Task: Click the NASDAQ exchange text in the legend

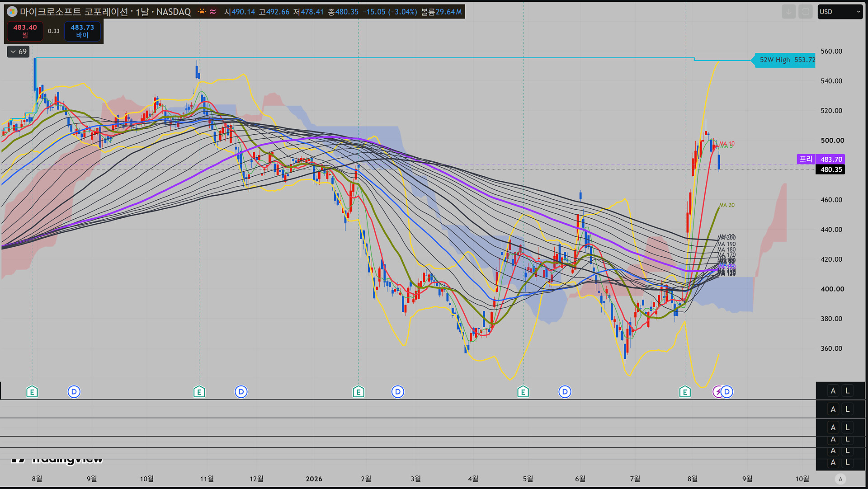Action: pos(174,12)
